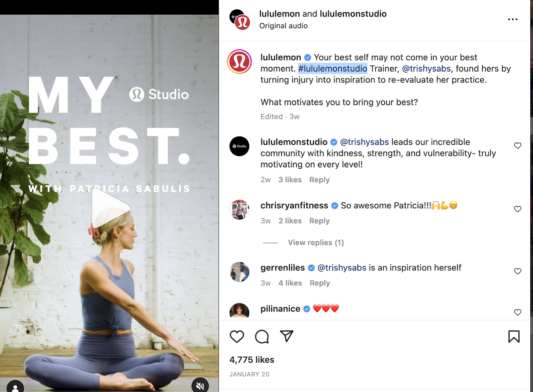The height and width of the screenshot is (392, 533).
Task: Open chrisryanfitness avatar
Action: point(240,210)
